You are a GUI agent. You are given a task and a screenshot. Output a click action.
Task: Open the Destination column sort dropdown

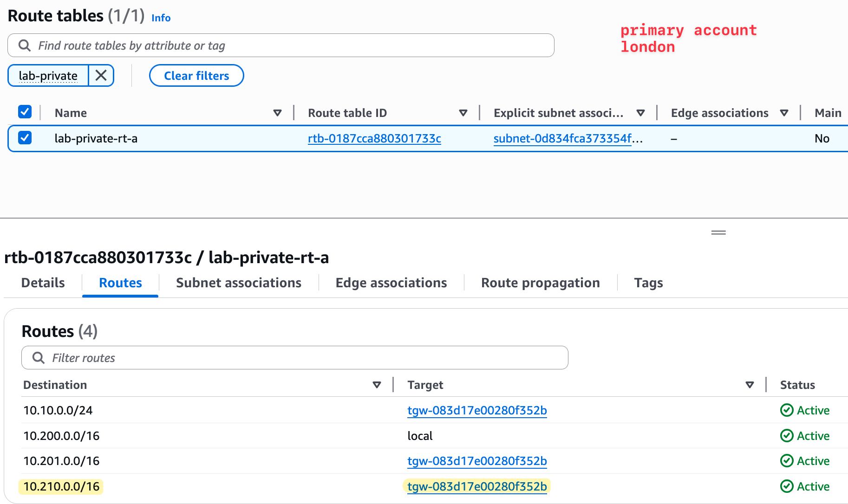(377, 385)
